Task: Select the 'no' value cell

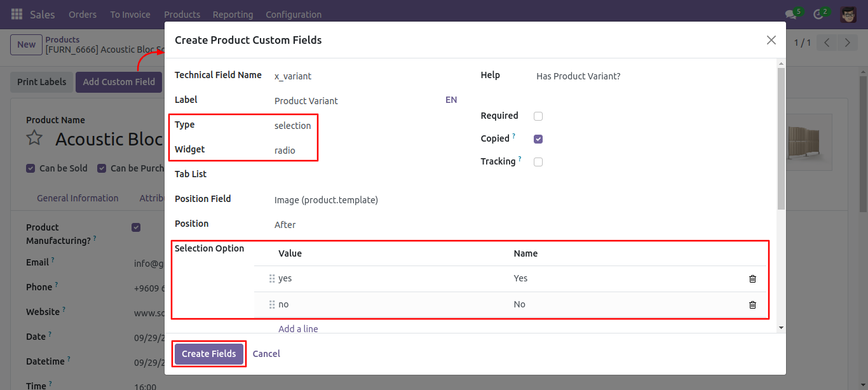Action: point(392,305)
